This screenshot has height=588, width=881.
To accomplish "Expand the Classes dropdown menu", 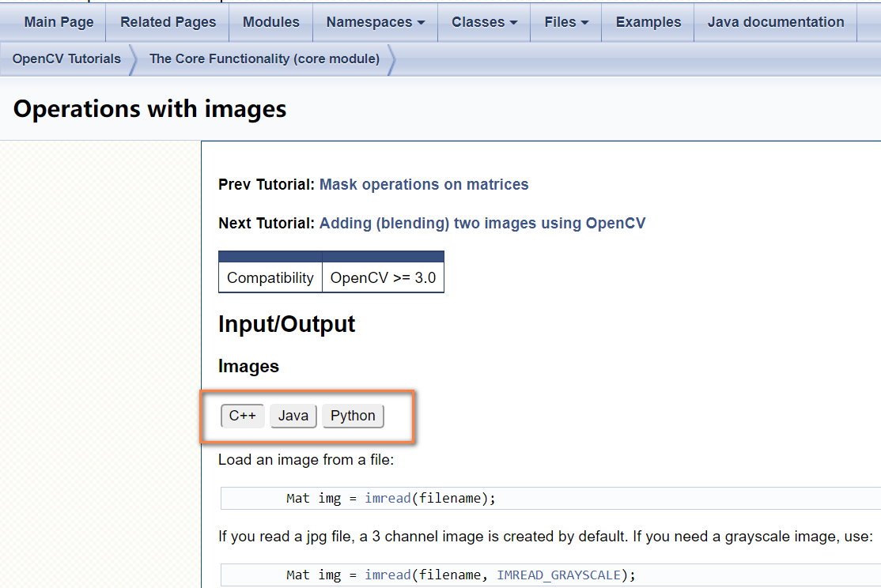I will pos(484,22).
